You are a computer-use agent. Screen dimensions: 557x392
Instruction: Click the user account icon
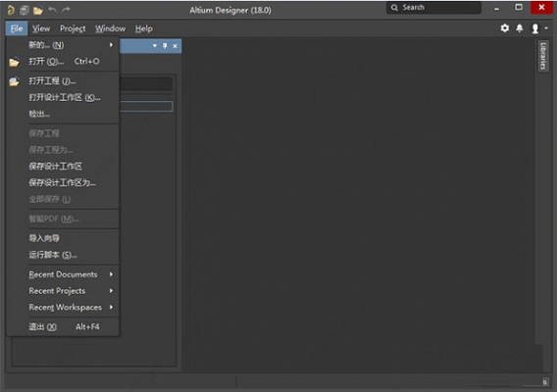click(x=535, y=28)
